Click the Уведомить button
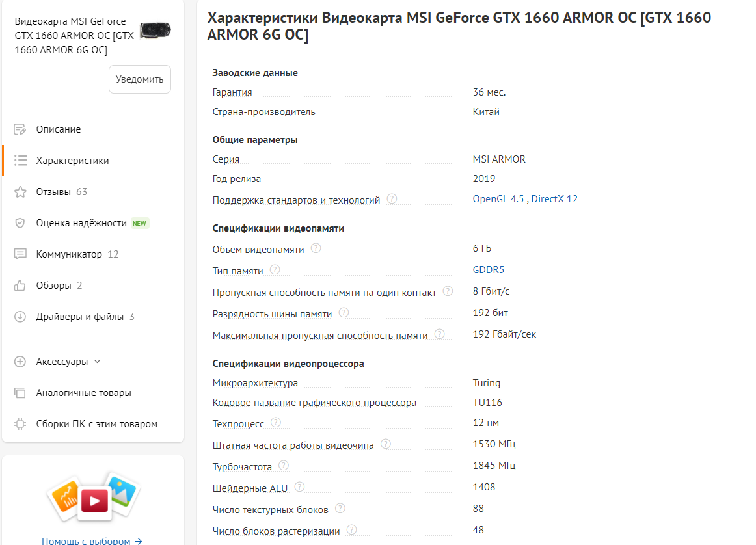 pyautogui.click(x=140, y=79)
